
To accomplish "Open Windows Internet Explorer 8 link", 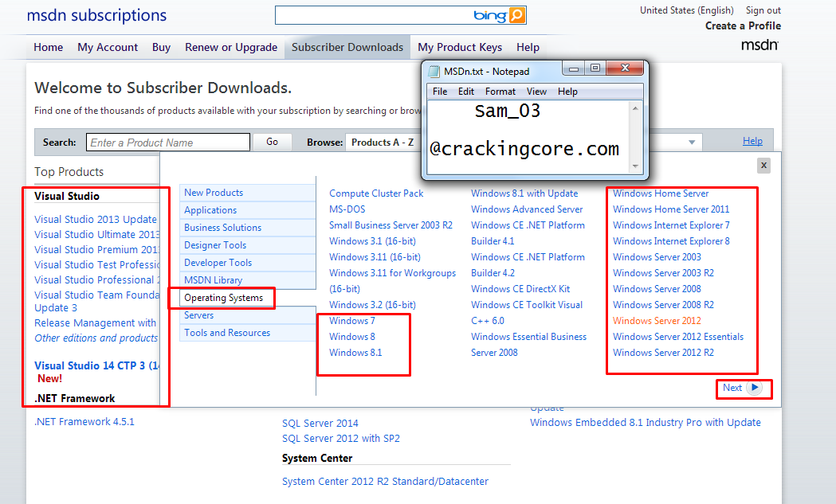I will tap(671, 241).
